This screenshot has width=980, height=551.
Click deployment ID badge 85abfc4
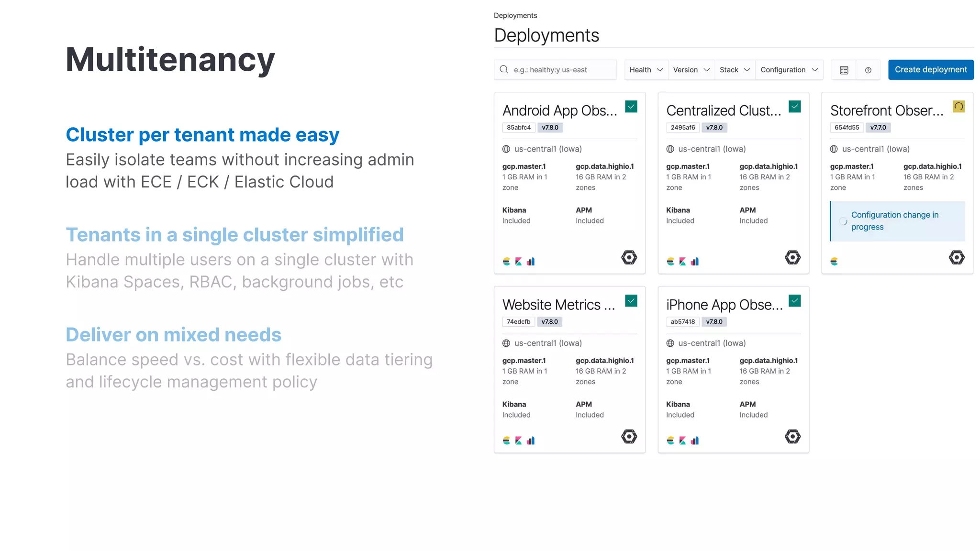pos(519,128)
